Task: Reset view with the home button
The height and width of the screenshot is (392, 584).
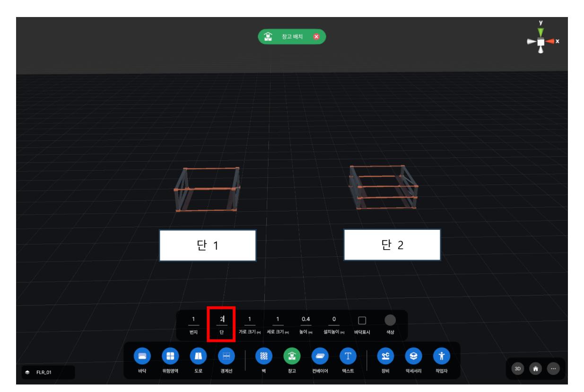Action: point(535,368)
